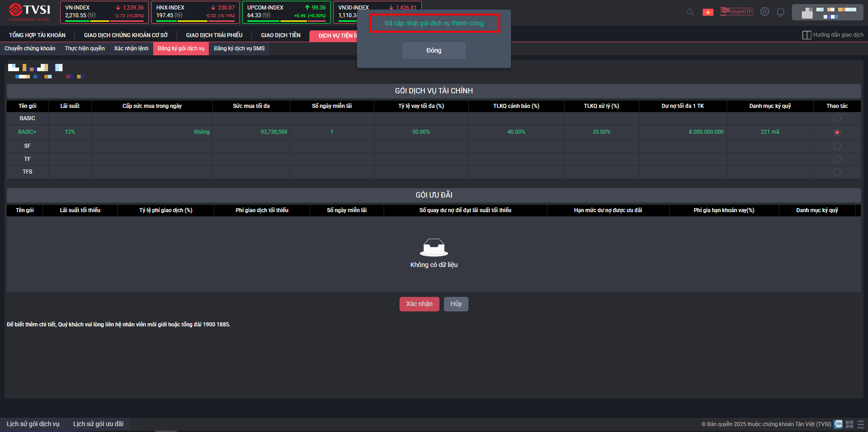Open the hamburger menu icon in footer
Image resolution: width=868 pixels, height=432 pixels.
860,424
